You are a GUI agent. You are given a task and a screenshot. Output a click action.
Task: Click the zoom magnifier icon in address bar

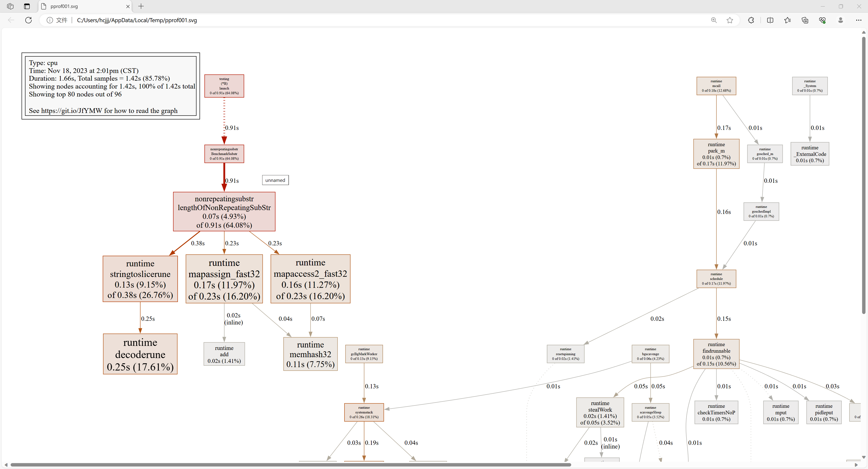tap(714, 20)
